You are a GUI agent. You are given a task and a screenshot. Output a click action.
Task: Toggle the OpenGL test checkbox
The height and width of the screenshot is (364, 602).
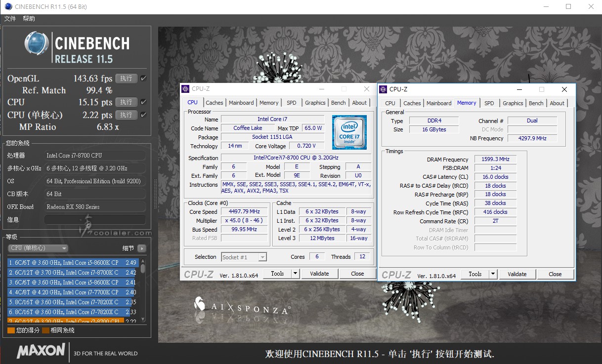(143, 78)
